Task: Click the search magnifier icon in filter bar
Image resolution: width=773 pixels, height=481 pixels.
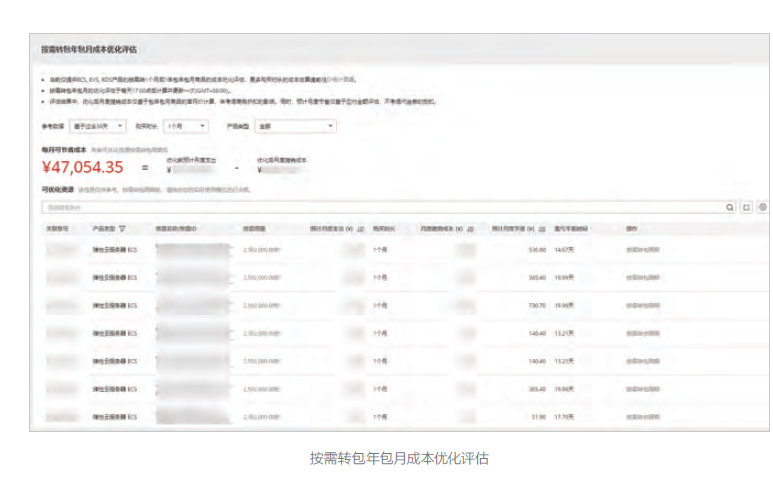Action: (730, 207)
